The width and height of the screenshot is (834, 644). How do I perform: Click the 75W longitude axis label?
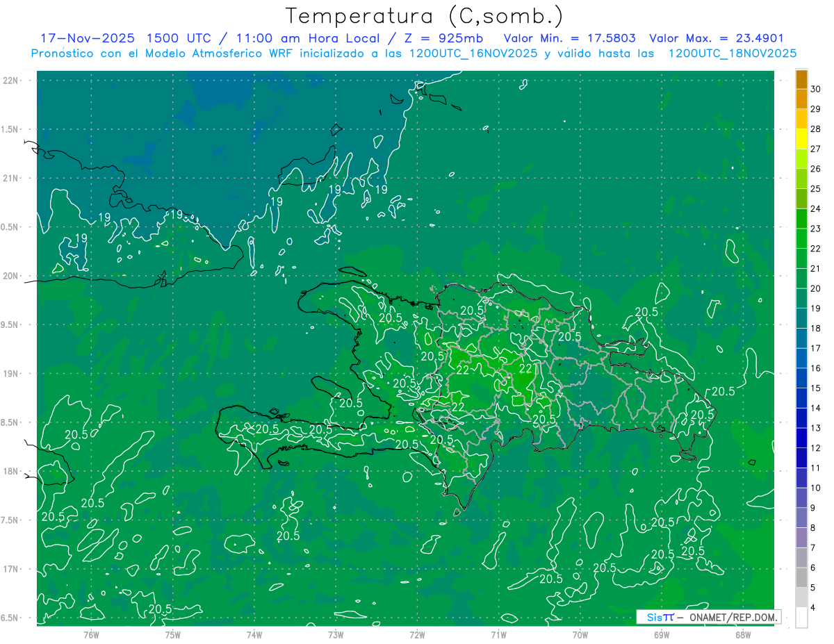tap(172, 634)
